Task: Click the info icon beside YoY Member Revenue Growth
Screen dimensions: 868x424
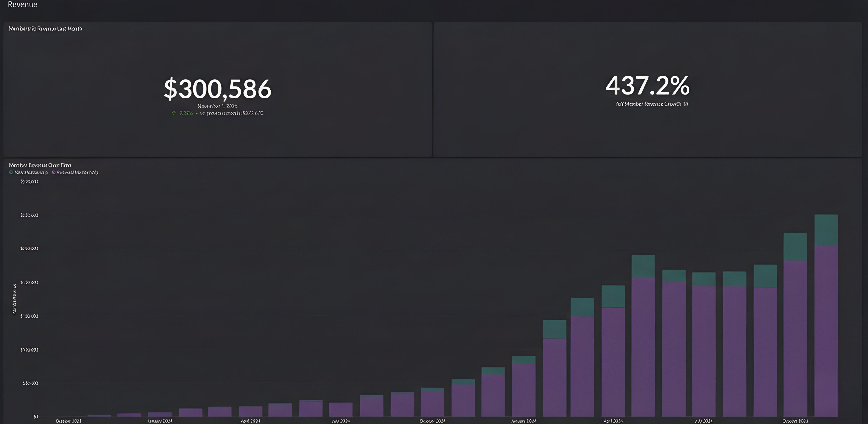Action: (x=686, y=104)
